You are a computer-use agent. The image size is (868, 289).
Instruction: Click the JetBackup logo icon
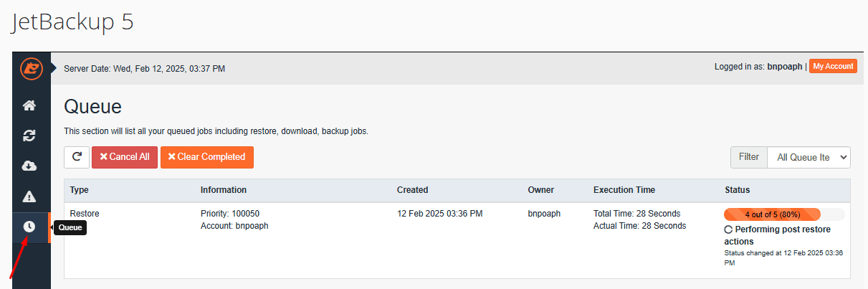point(31,68)
